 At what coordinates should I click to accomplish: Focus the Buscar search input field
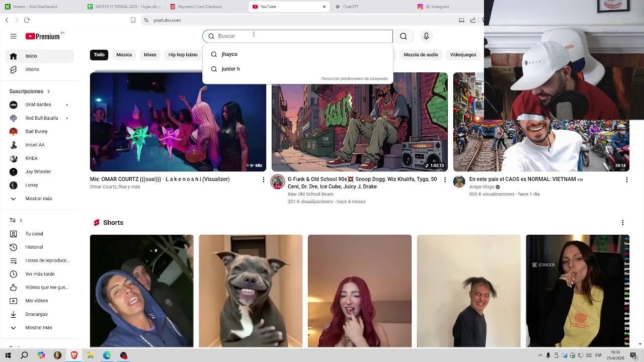pyautogui.click(x=297, y=36)
